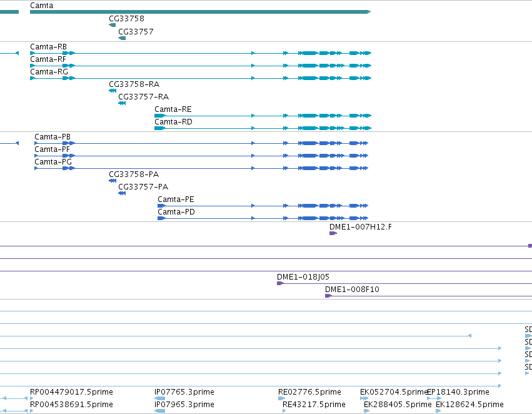Viewport: 532px width, 414px height.
Task: Click the CG33757-PA protein glyph
Action: click(122, 193)
